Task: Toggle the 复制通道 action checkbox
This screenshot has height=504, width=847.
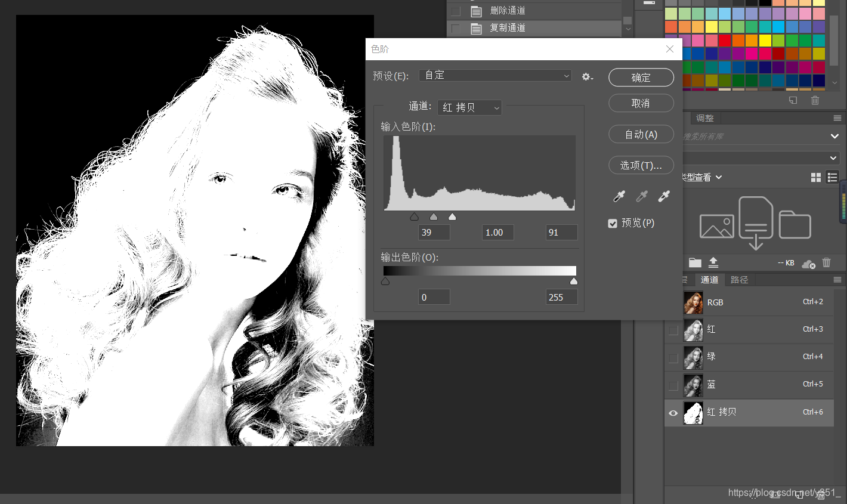Action: pyautogui.click(x=456, y=28)
